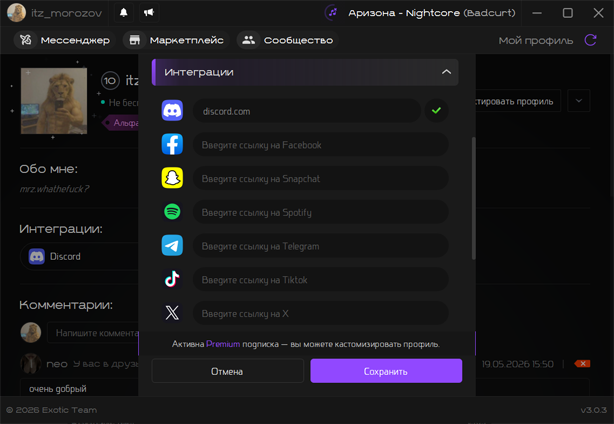Click the Snapchat ghost icon
Screen dimensions: 614x424
tap(172, 178)
